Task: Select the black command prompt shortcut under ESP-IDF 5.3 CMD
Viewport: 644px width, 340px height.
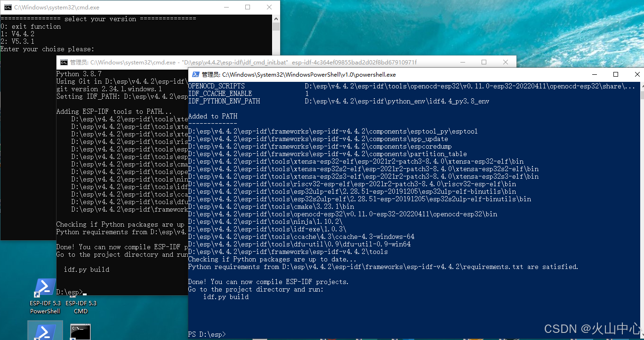Action: [80, 332]
